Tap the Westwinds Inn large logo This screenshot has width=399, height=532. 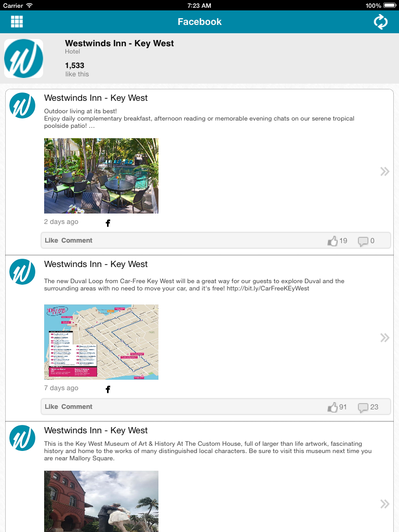23,58
